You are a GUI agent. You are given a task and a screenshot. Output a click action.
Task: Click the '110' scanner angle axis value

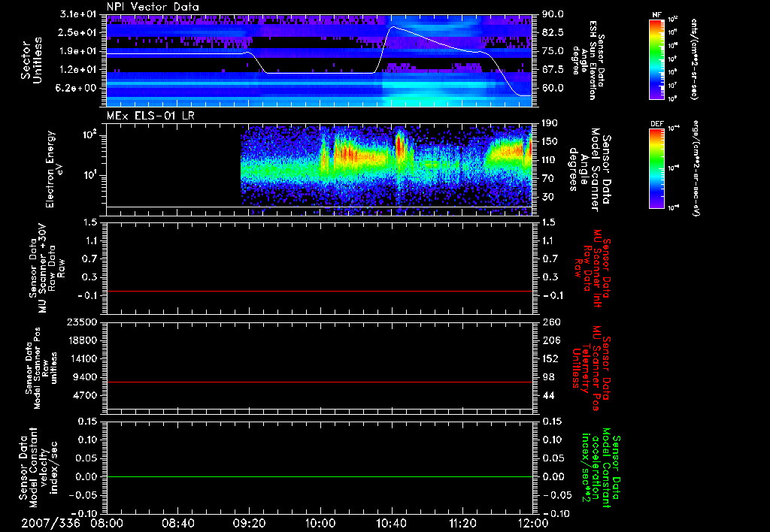coord(550,160)
